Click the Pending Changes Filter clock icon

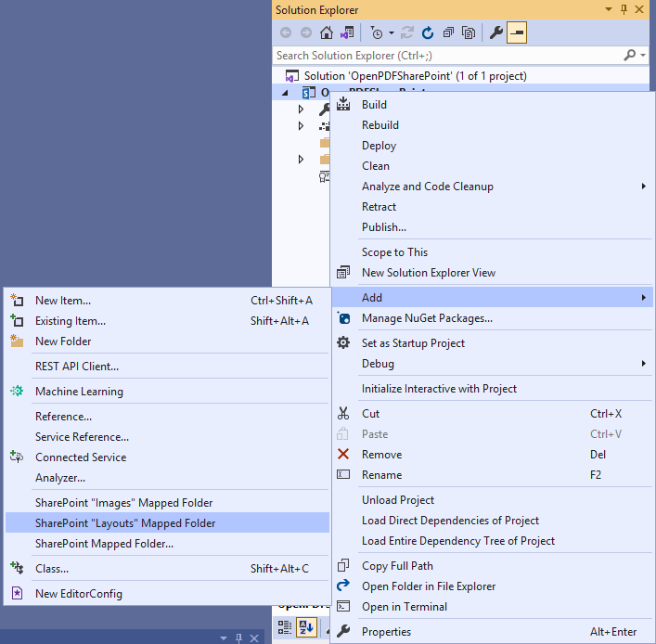[377, 32]
